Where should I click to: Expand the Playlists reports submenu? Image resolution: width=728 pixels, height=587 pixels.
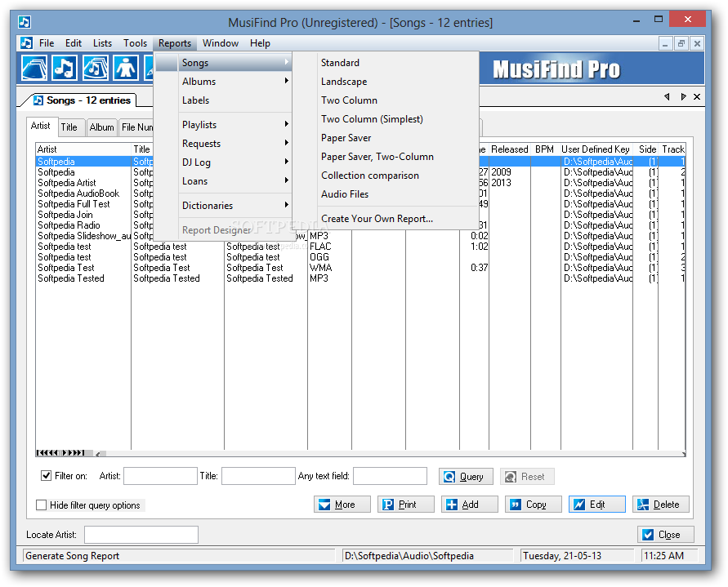coord(223,124)
